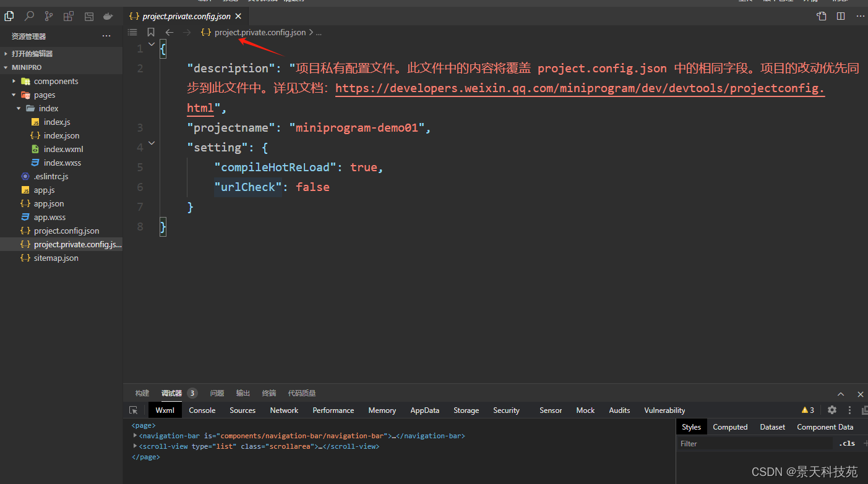Click breadcrumb project.private.config.json file name
The height and width of the screenshot is (484, 868).
pos(260,32)
